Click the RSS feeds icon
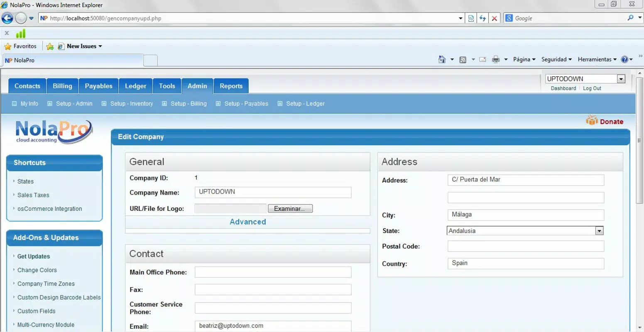This screenshot has height=332, width=644. (x=463, y=59)
